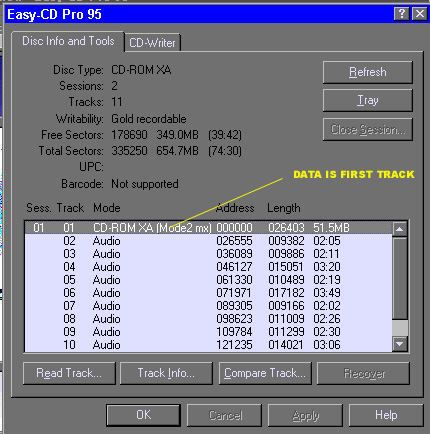Screen dimensions: 430x434
Task: Click the Mode column header
Action: click(107, 208)
